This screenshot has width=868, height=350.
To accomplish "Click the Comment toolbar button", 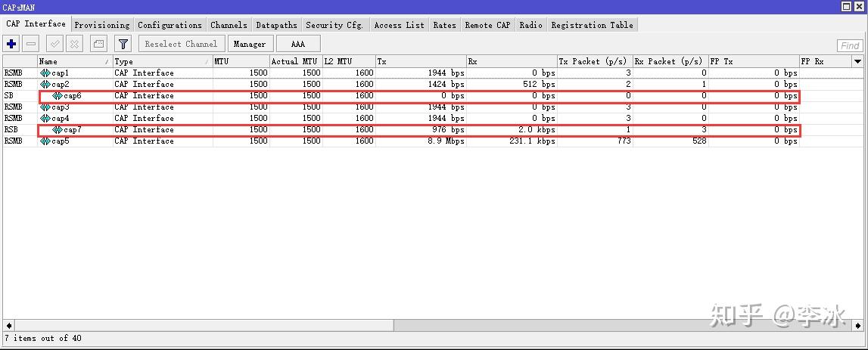I will tap(98, 44).
